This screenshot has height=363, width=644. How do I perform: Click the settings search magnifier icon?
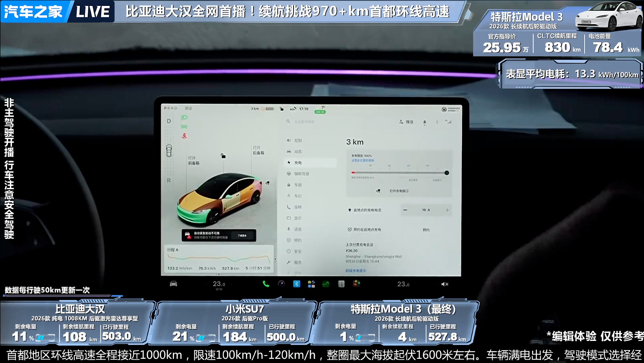288,122
